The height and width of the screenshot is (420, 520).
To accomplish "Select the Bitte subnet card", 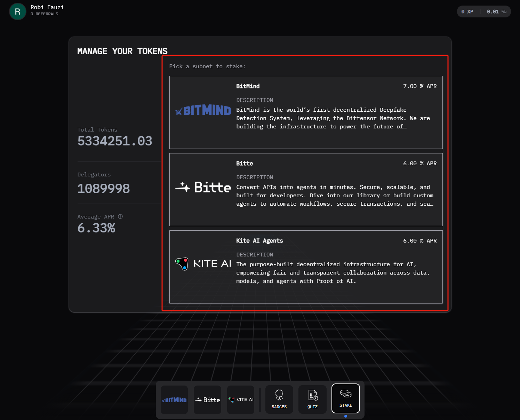I will coord(306,189).
